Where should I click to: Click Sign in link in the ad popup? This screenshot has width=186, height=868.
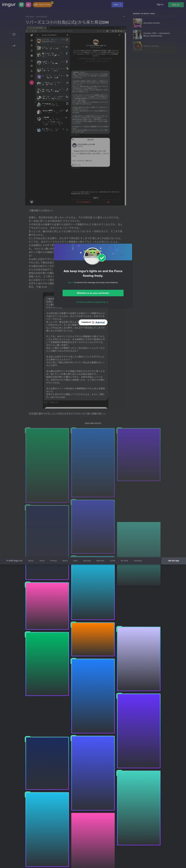[71, 282]
